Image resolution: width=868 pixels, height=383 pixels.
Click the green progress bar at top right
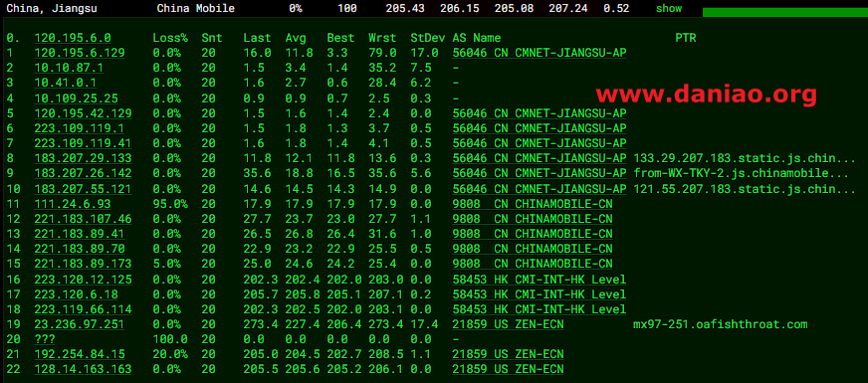pos(785,12)
